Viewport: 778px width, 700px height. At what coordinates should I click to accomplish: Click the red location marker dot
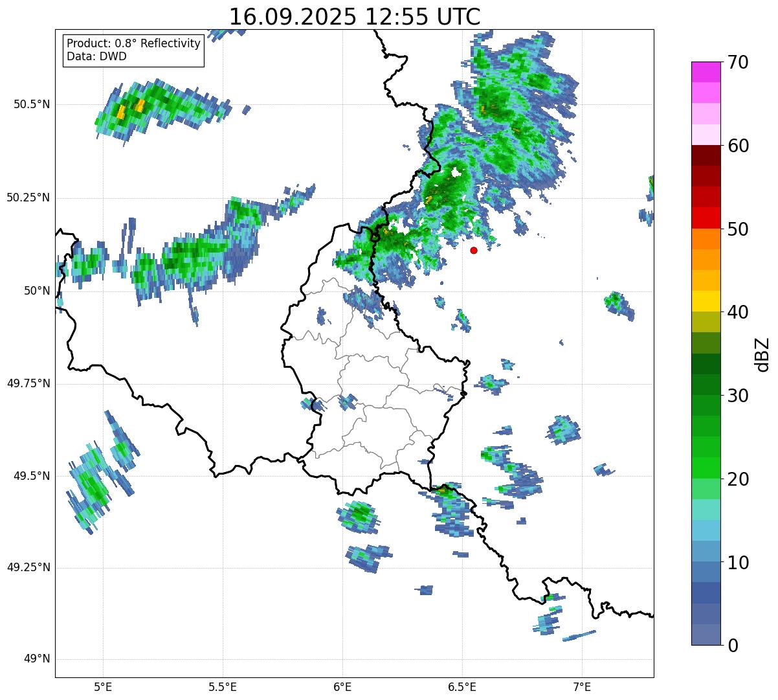pos(474,250)
